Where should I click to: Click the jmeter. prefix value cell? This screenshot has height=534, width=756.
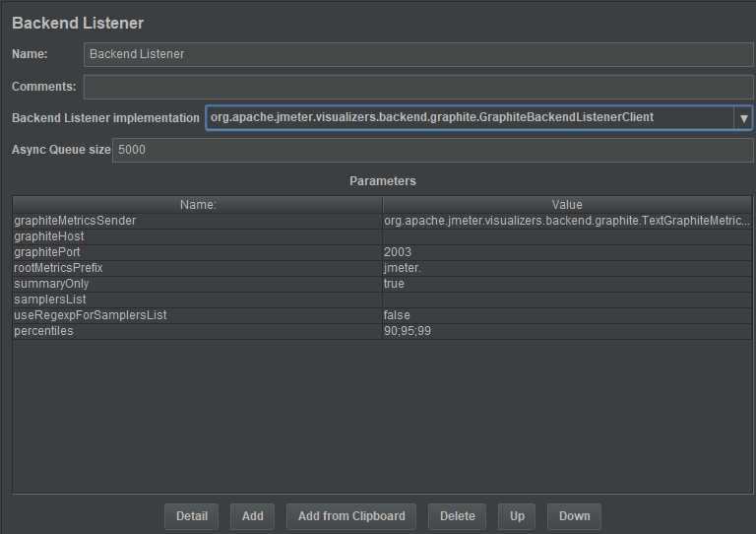point(567,268)
